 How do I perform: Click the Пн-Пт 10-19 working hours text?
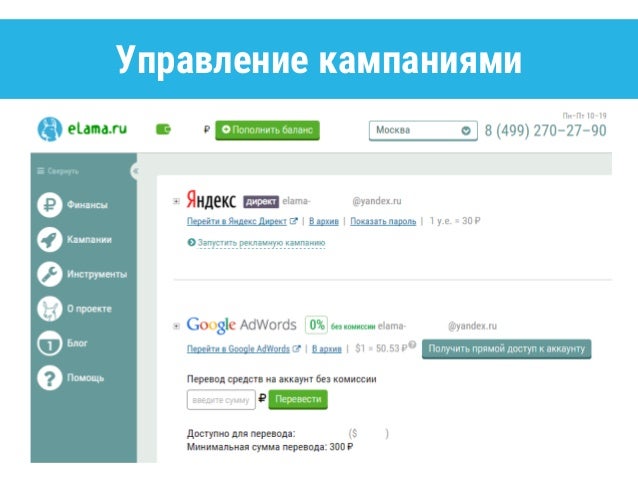coord(584,116)
